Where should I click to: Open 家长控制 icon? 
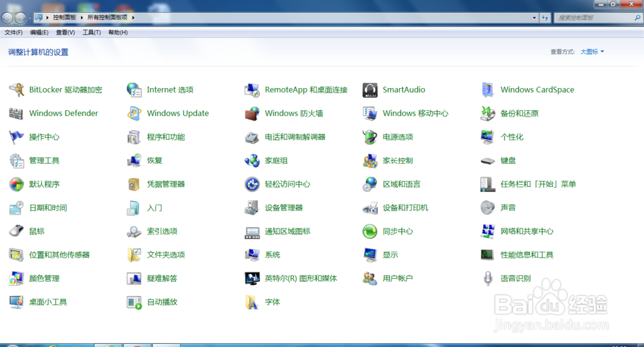(370, 160)
